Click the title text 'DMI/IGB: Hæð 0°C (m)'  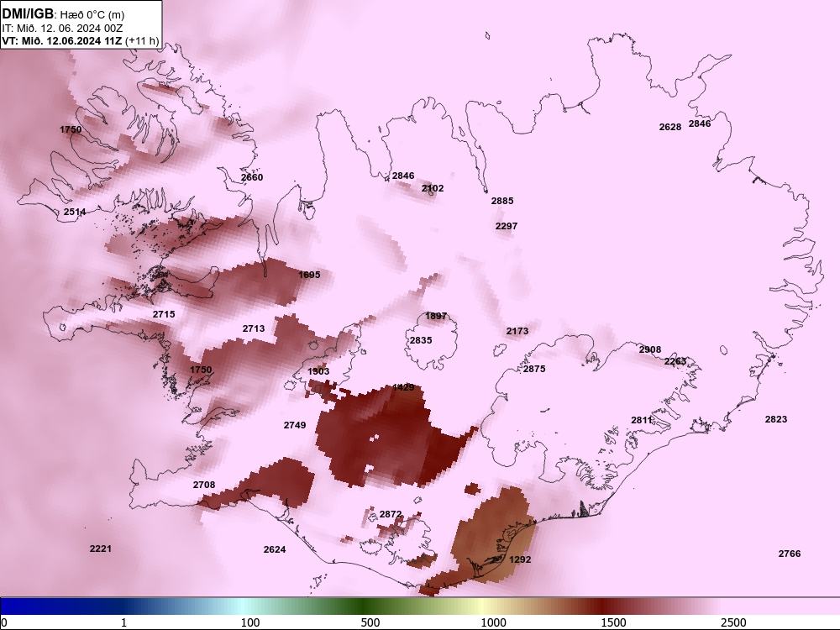click(63, 14)
